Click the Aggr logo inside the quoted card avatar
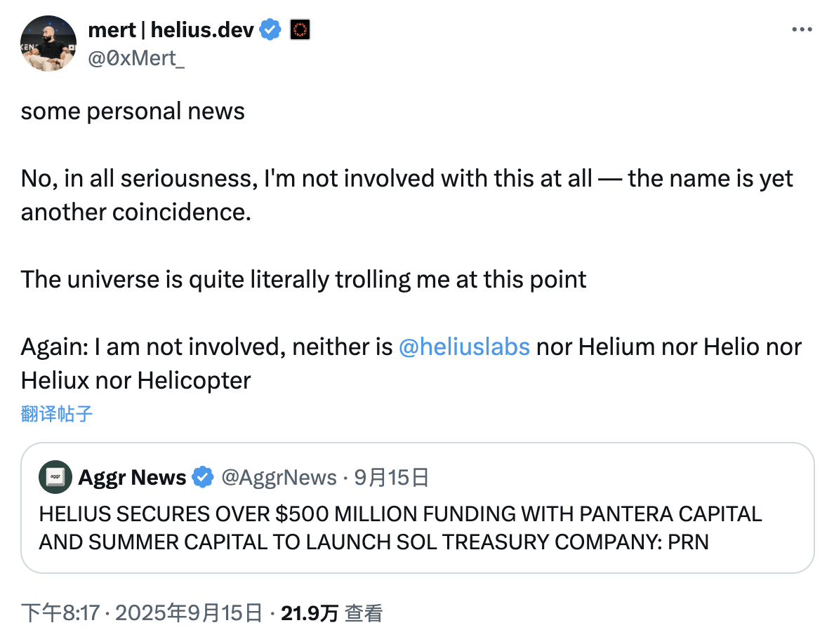834x644 pixels. click(55, 477)
